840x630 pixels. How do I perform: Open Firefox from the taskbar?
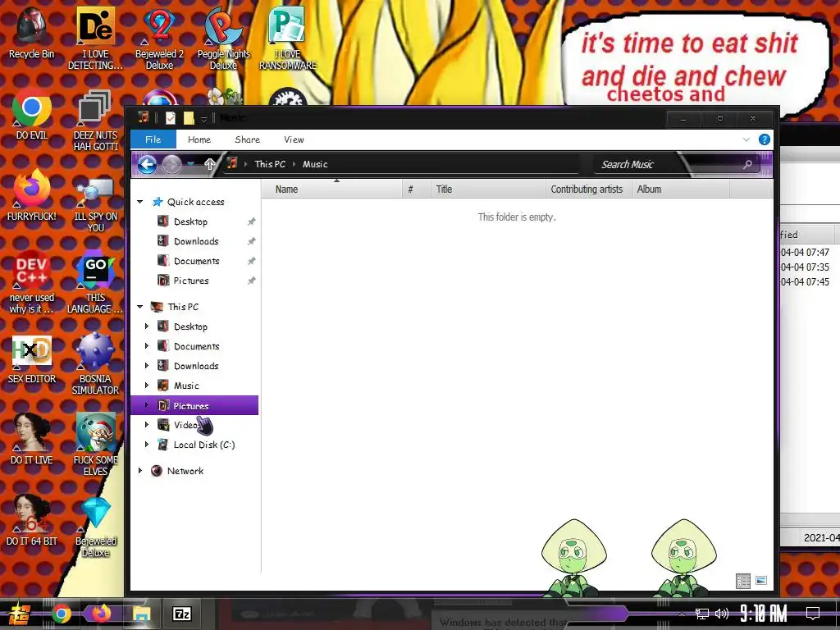101,613
